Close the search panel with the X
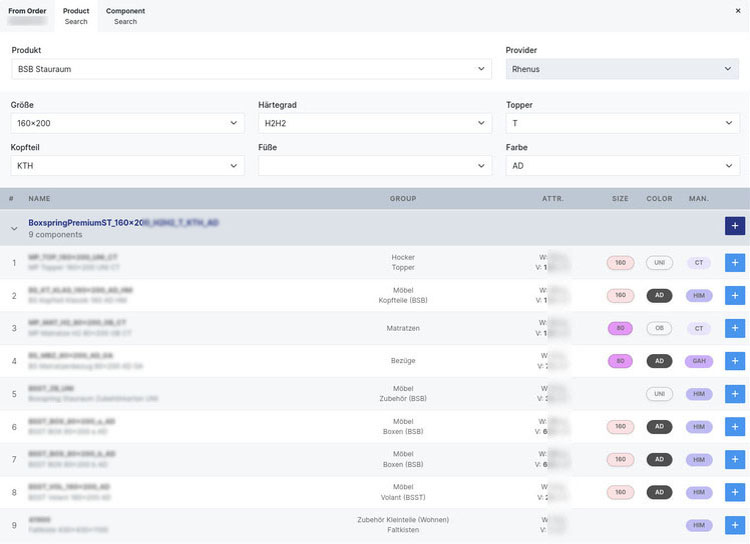The width and height of the screenshot is (750, 544). (737, 11)
